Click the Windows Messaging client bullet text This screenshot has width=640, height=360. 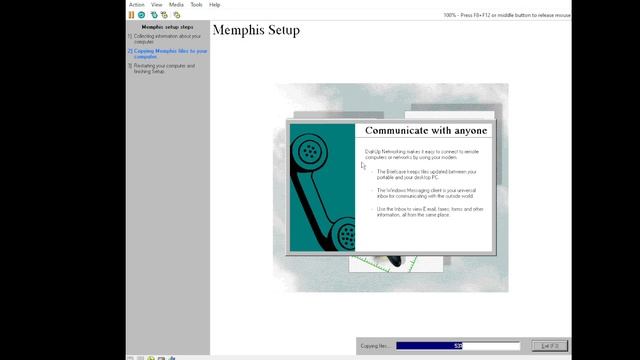[x=426, y=193]
